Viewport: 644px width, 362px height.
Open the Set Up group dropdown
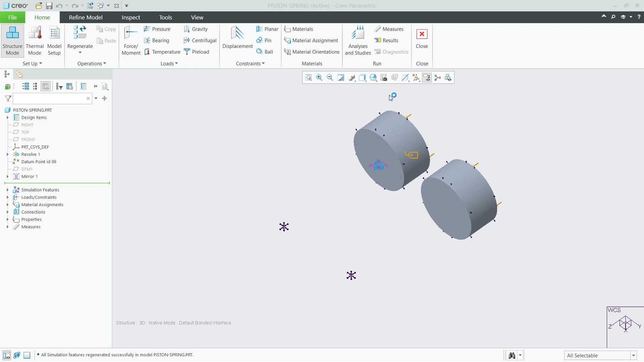32,64
